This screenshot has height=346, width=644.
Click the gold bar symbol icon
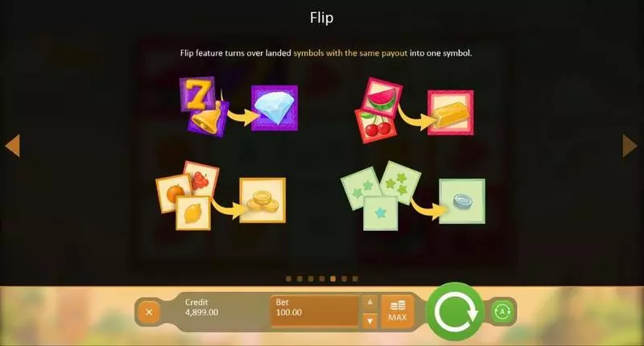point(450,113)
